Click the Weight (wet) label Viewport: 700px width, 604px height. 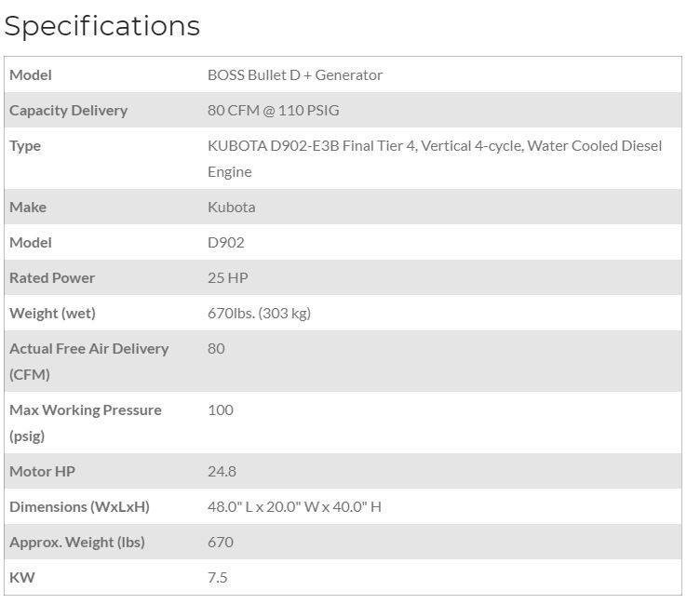[x=52, y=313]
